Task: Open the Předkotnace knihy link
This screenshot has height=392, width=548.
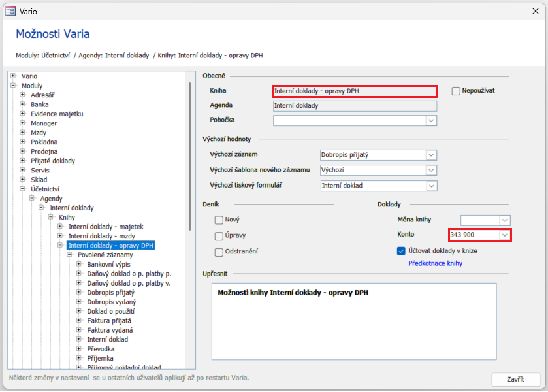Action: [x=435, y=263]
